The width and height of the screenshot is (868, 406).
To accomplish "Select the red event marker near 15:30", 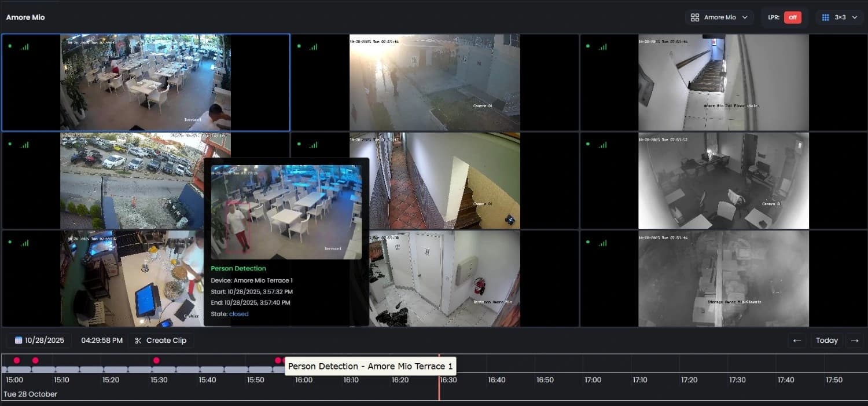I will (x=156, y=360).
